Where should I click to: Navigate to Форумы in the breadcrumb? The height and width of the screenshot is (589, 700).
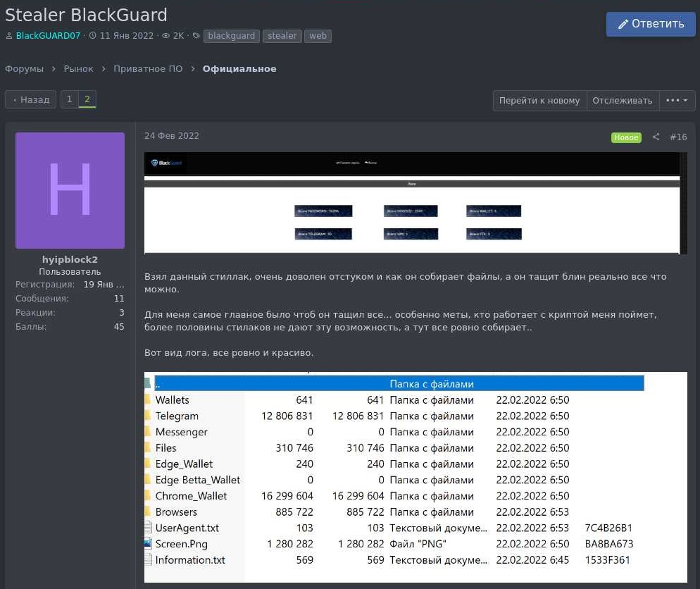click(x=24, y=68)
